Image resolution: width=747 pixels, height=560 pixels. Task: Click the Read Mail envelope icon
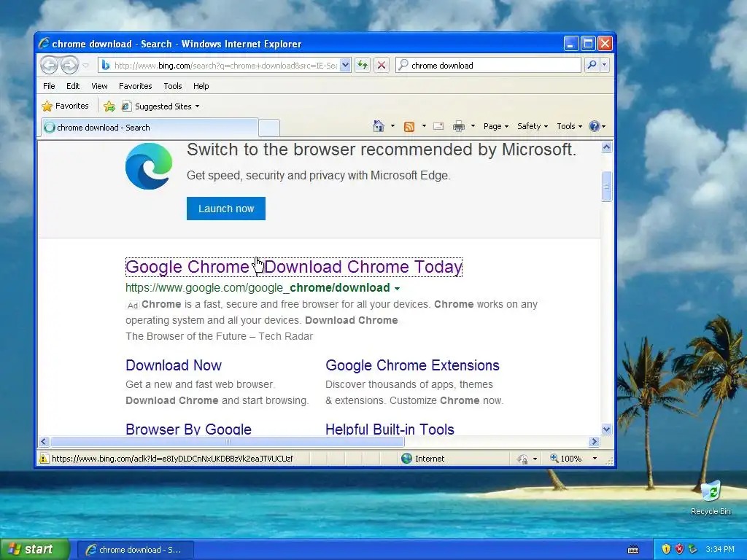438,126
